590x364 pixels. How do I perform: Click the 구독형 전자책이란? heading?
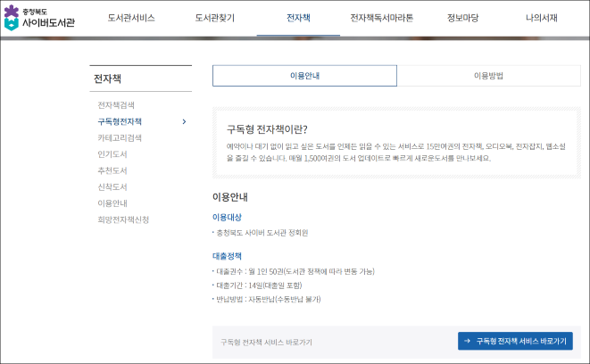pyautogui.click(x=267, y=129)
